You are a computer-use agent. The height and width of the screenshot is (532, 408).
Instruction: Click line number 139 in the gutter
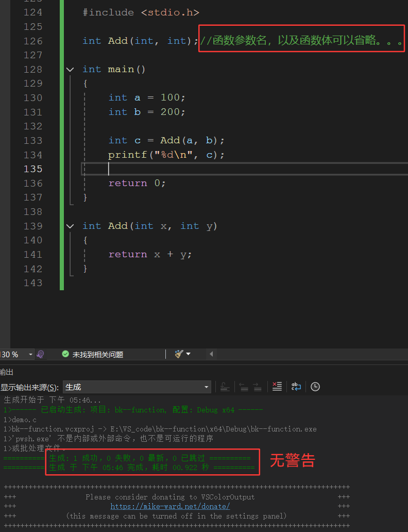33,226
